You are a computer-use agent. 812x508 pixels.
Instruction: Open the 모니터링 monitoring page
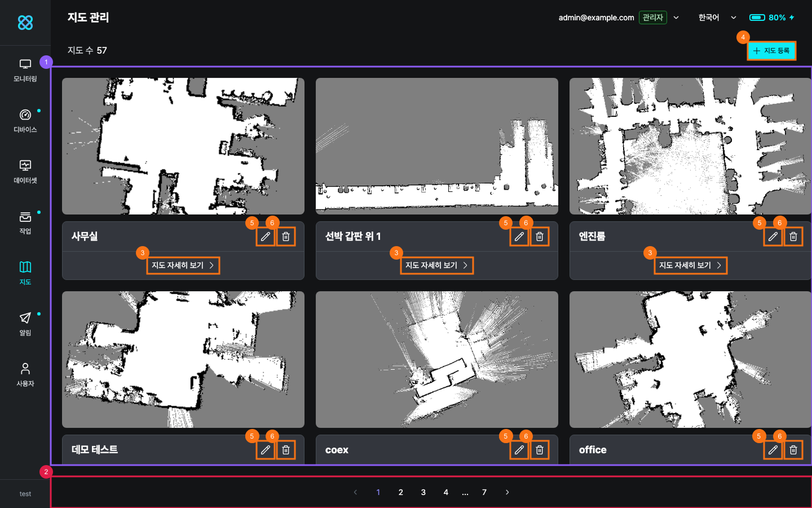pyautogui.click(x=25, y=71)
